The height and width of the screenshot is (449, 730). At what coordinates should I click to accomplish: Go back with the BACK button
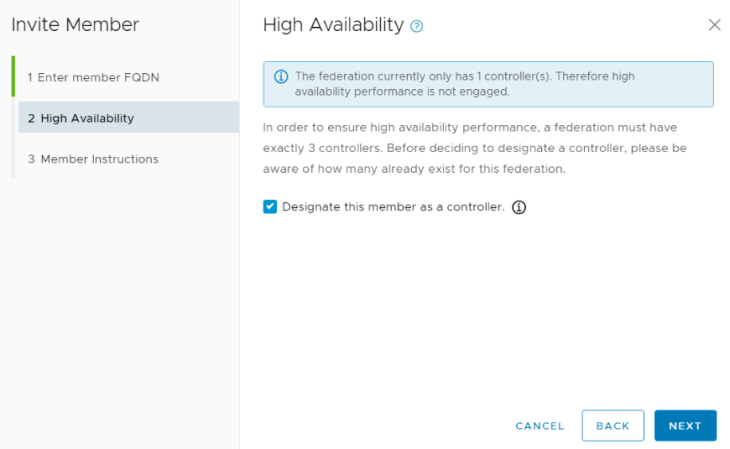pos(613,426)
